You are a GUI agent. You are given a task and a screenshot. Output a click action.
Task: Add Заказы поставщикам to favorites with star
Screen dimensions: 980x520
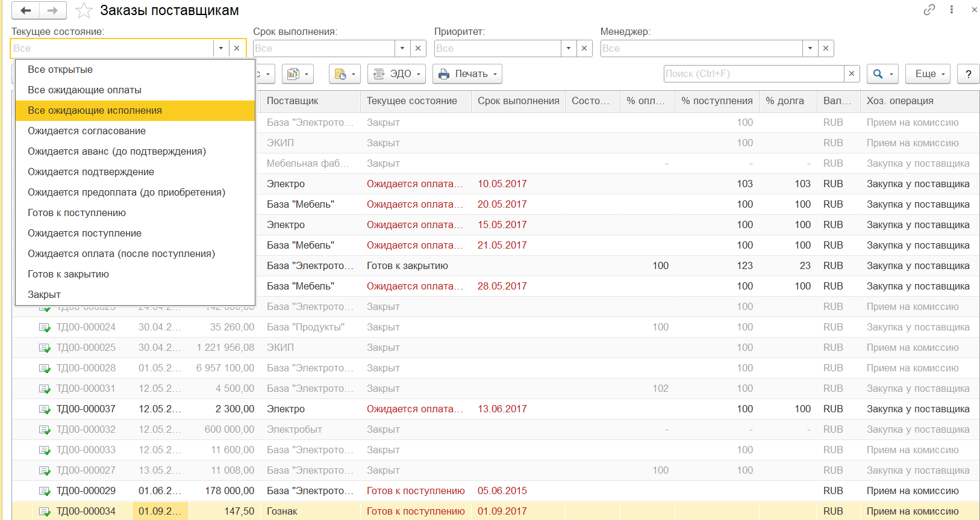[x=84, y=11]
